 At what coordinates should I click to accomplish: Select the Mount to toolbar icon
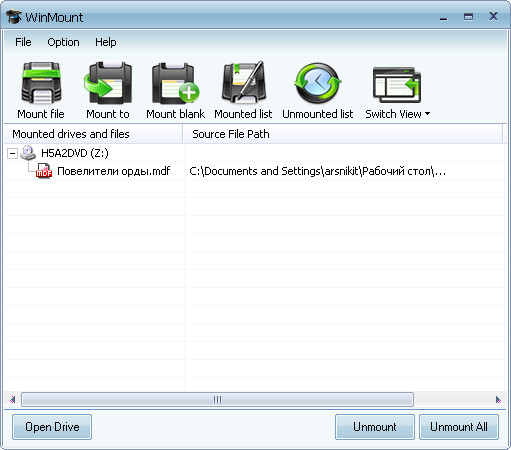coord(108,82)
